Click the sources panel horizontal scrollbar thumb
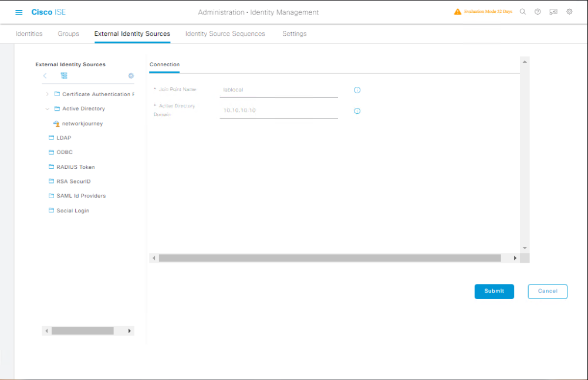 [83, 331]
